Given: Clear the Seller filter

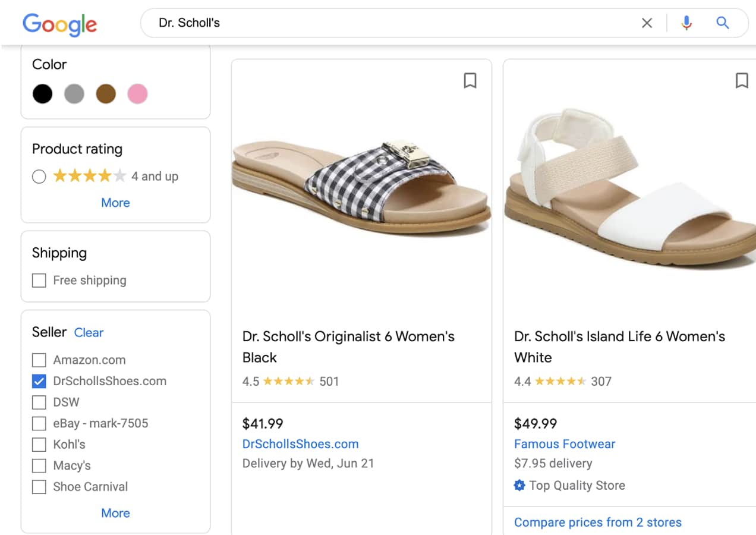Looking at the screenshot, I should coord(89,332).
